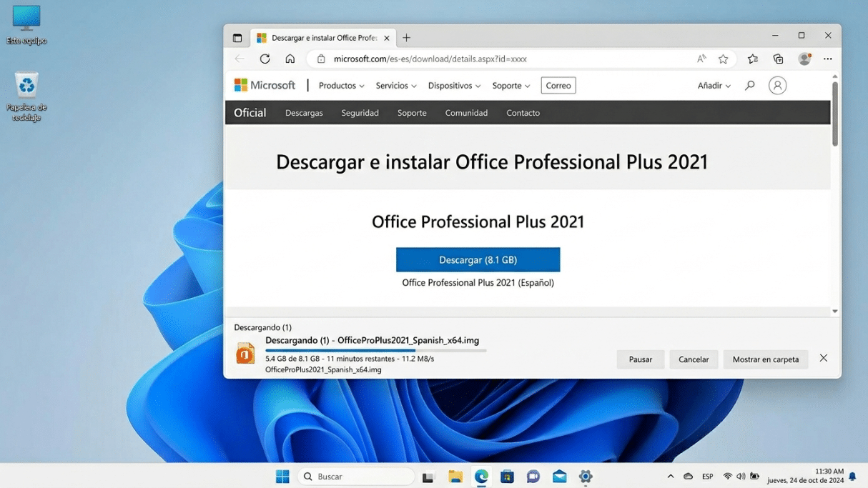Click the account sign-in circle icon
868x488 pixels.
(x=777, y=85)
